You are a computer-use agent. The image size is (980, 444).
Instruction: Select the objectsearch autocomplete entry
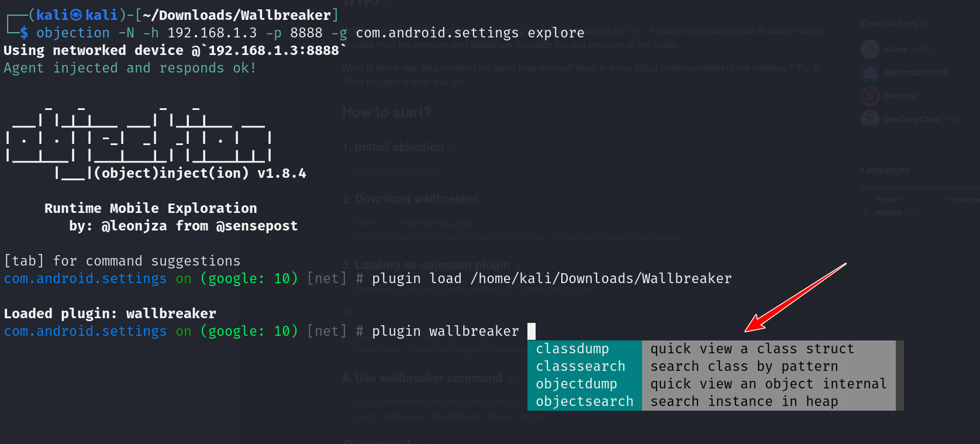click(x=584, y=402)
